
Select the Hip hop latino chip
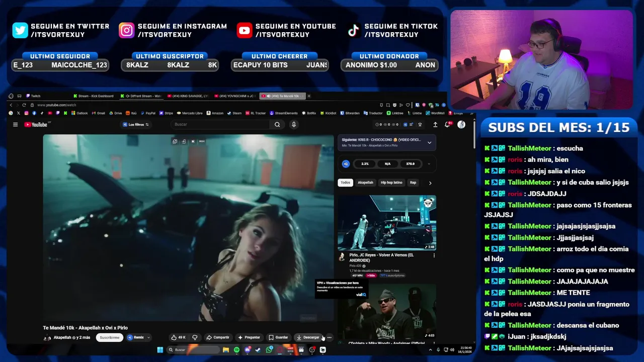coord(391,183)
